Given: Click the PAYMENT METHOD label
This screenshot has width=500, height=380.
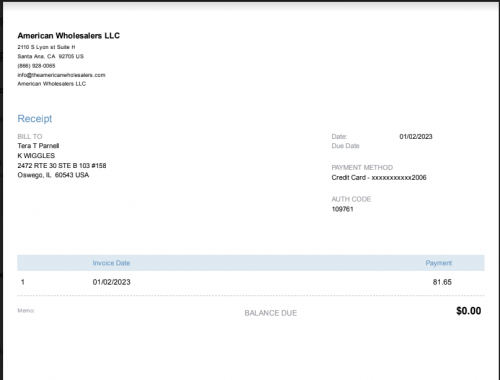Looking at the screenshot, I should 362,167.
